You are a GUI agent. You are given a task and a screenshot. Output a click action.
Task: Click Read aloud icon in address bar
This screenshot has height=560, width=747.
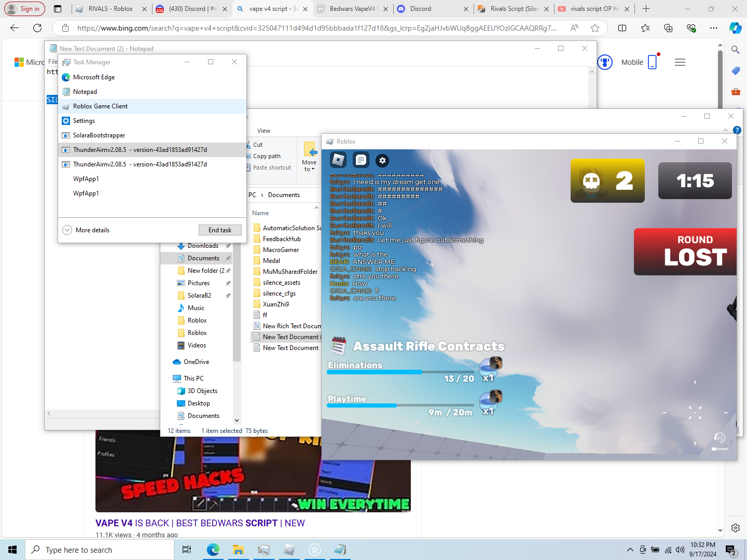tap(574, 28)
